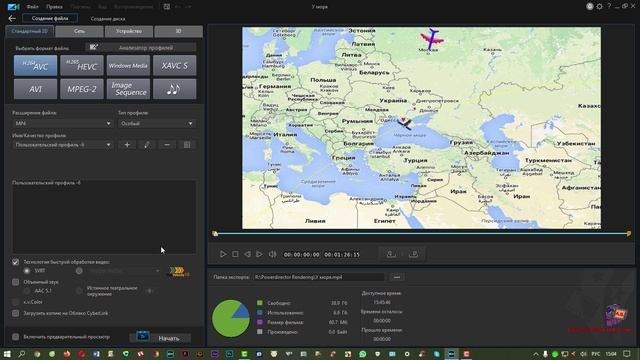Select the Создание файла tab
Viewport: 640px width, 360px height.
50,18
